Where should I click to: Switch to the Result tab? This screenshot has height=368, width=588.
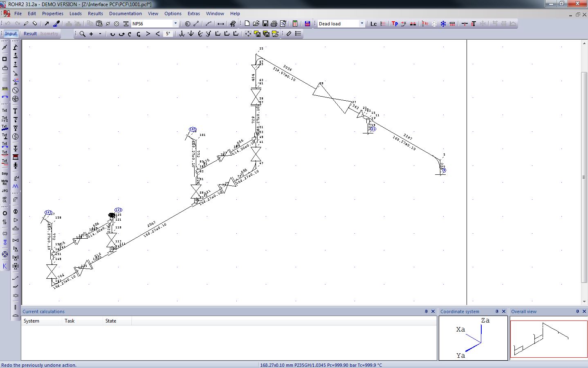click(29, 34)
